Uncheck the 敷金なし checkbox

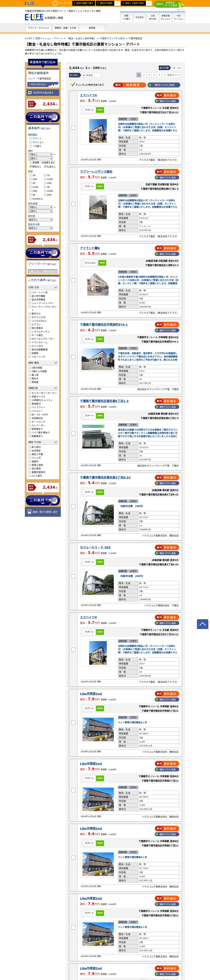pos(30,166)
